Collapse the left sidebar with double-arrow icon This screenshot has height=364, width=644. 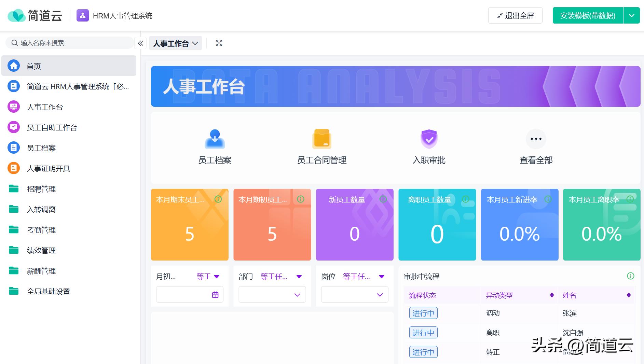[140, 43]
